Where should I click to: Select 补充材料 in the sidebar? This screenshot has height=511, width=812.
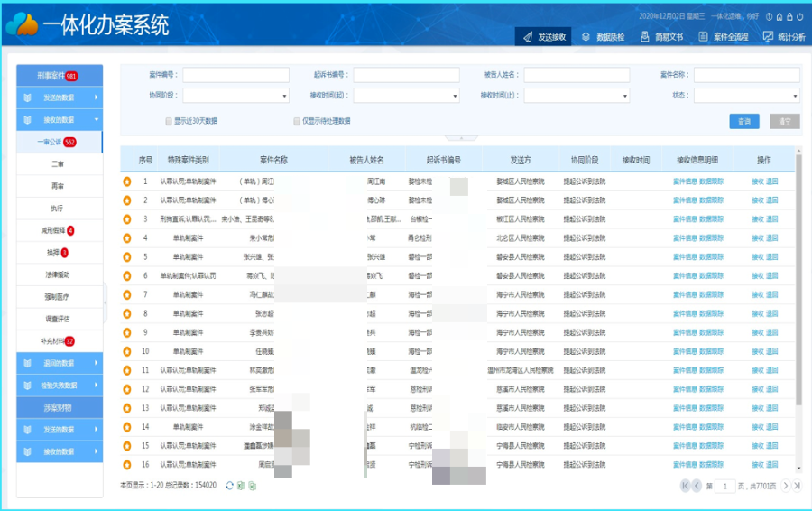[x=58, y=341]
